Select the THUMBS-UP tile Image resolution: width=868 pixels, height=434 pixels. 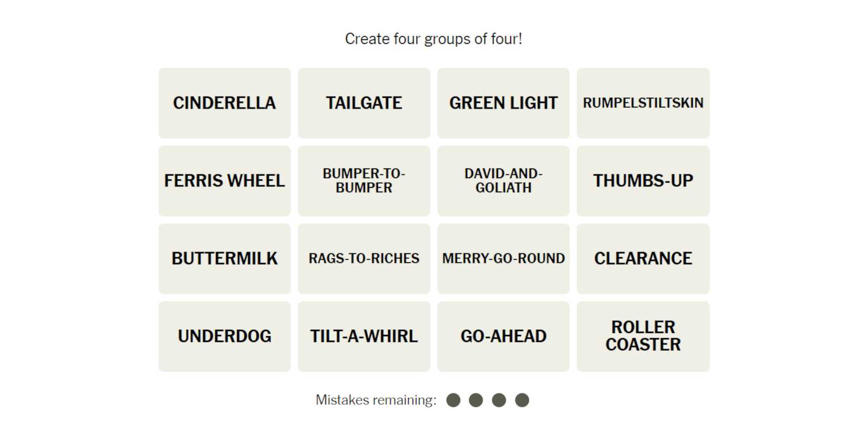tap(643, 181)
